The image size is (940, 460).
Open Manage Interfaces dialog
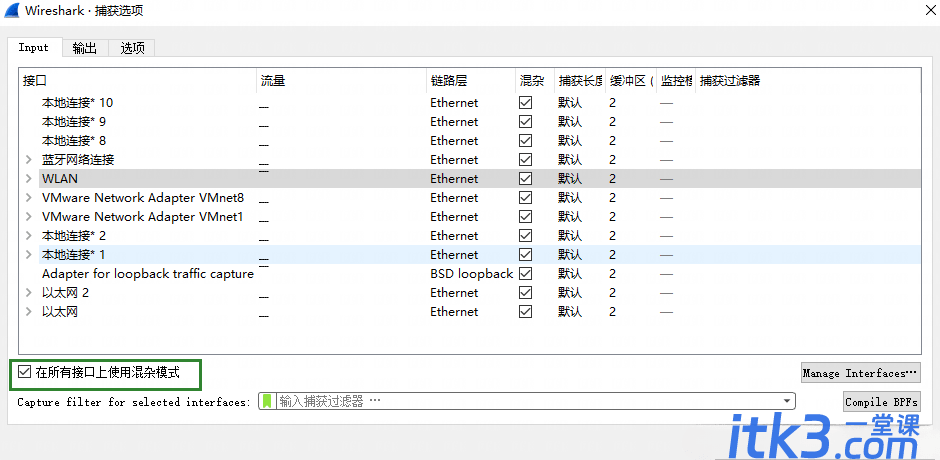tap(860, 373)
